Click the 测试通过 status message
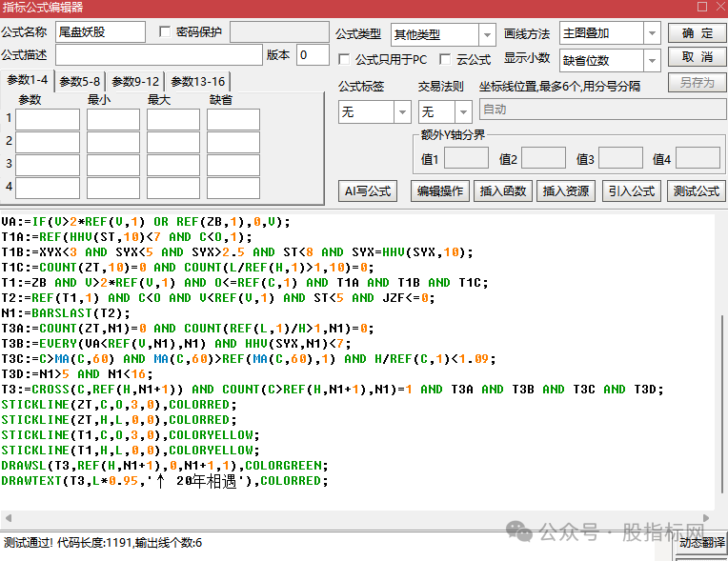728x561 pixels. (x=103, y=543)
